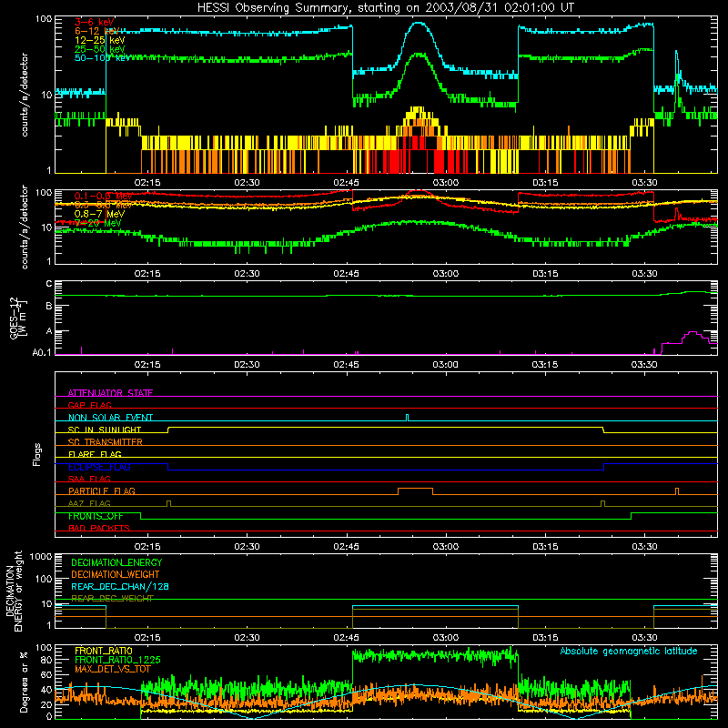
Task: Click the DECIMATION_WEIGHT legend label
Action: pyautogui.click(x=116, y=574)
